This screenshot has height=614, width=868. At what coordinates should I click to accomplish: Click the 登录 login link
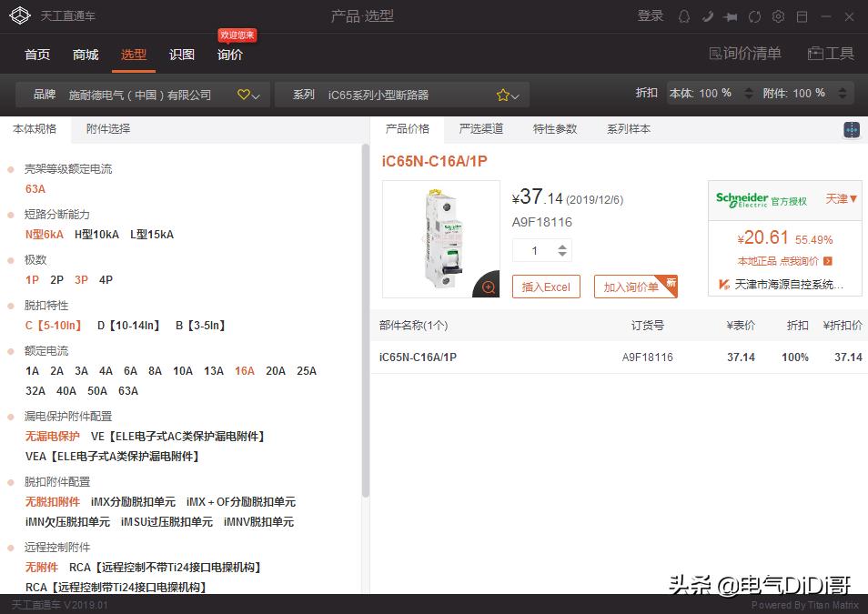[x=651, y=16]
